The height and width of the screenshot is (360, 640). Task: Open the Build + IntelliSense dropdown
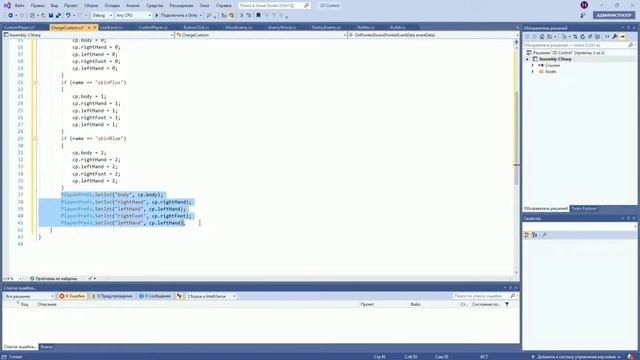[211, 296]
